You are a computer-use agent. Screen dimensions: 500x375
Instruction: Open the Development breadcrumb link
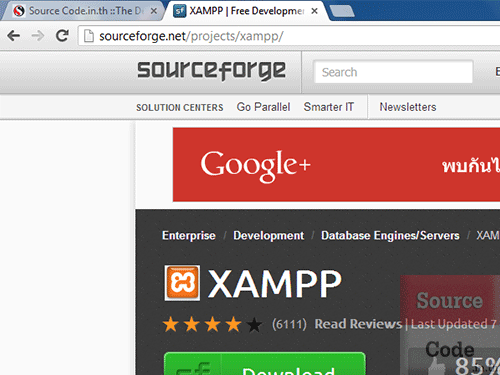point(269,236)
